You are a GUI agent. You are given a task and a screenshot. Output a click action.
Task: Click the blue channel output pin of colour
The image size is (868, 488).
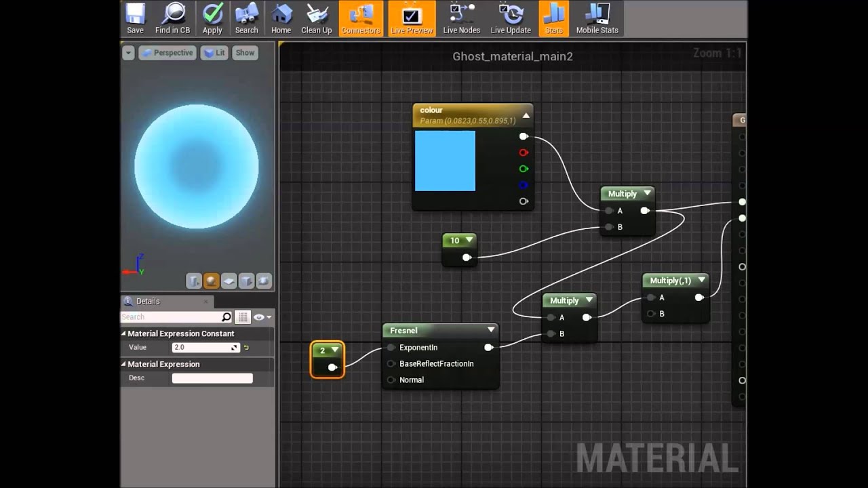point(524,185)
